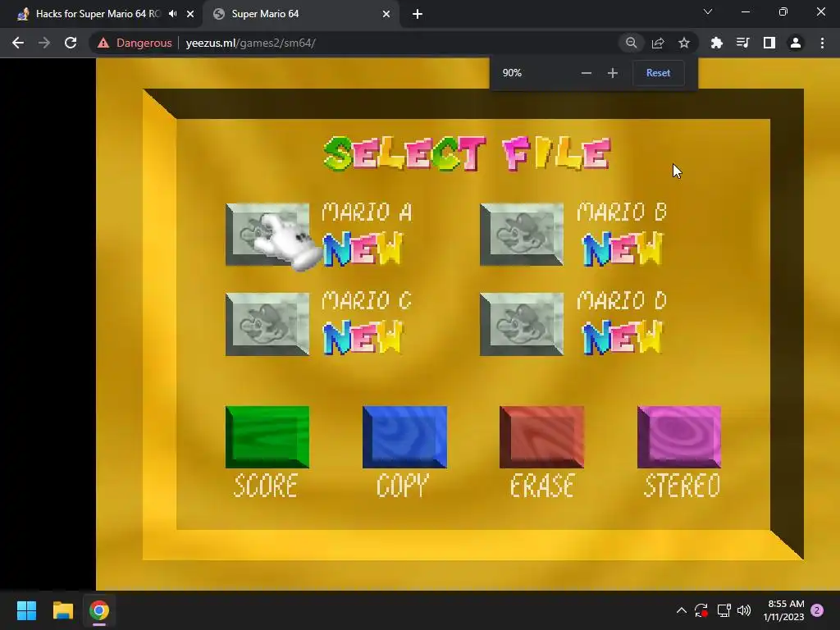Click the sync tray icon with red dot

701,610
